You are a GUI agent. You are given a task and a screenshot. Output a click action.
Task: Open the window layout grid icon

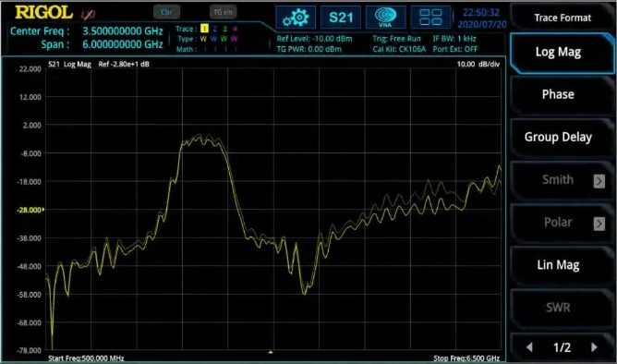click(x=430, y=18)
